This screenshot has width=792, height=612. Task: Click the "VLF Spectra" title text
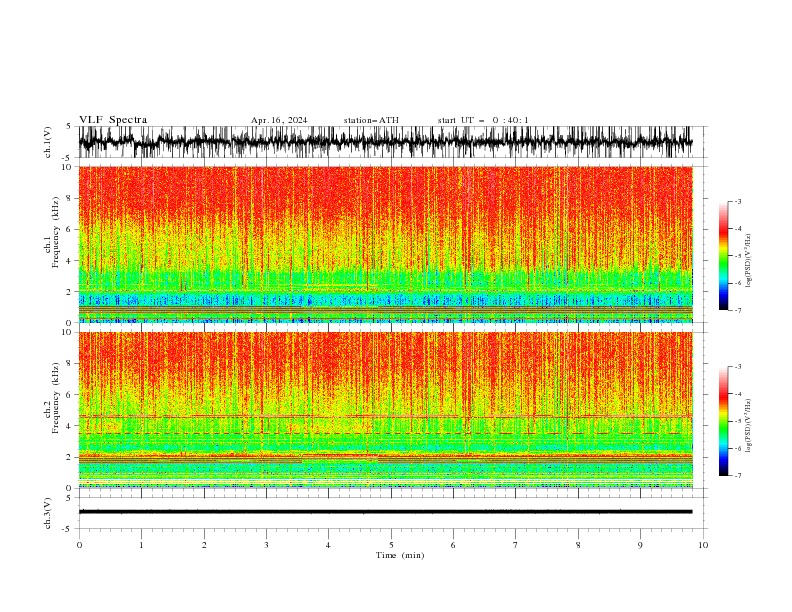click(113, 120)
